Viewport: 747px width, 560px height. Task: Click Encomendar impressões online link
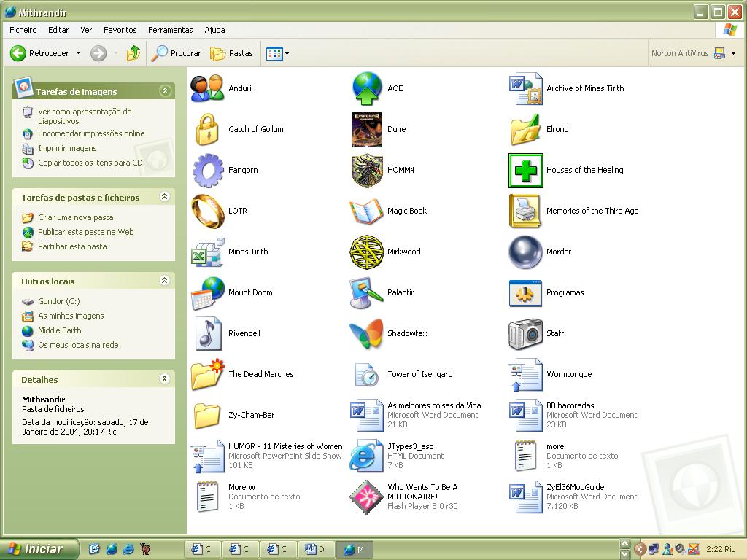[x=91, y=134]
